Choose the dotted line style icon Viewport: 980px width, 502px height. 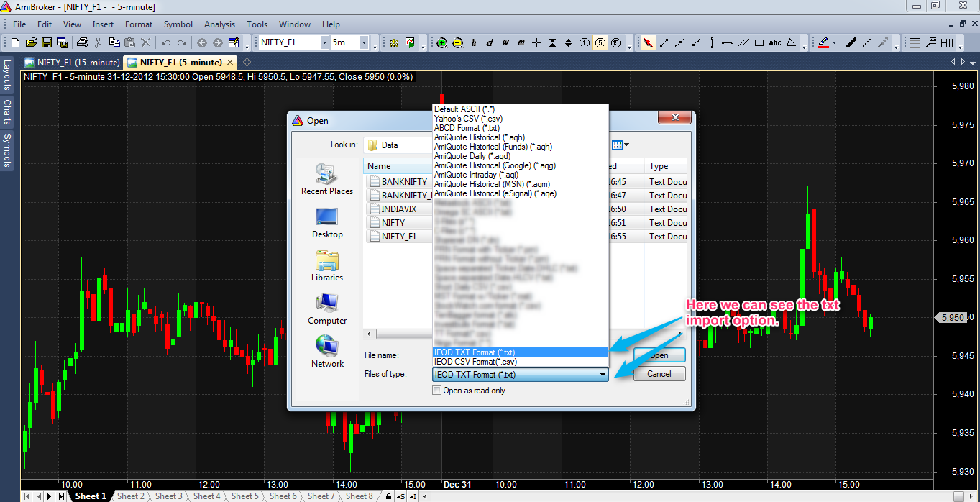867,42
